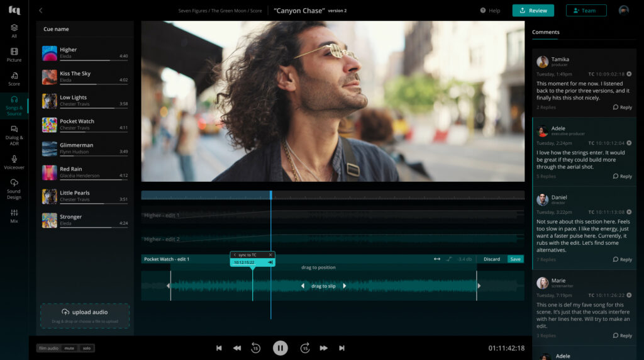Screen dimensions: 644x360
Task: Go to the Picture section icon
Action: click(14, 52)
